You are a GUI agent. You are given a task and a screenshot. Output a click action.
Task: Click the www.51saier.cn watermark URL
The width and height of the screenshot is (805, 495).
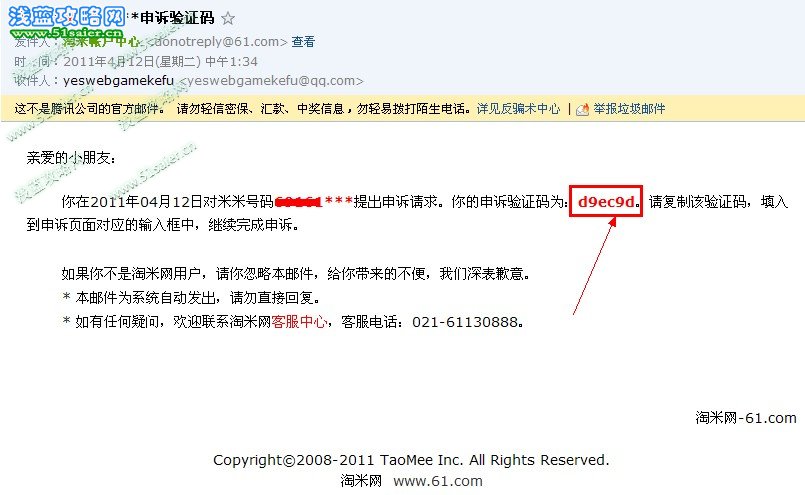tap(66, 33)
